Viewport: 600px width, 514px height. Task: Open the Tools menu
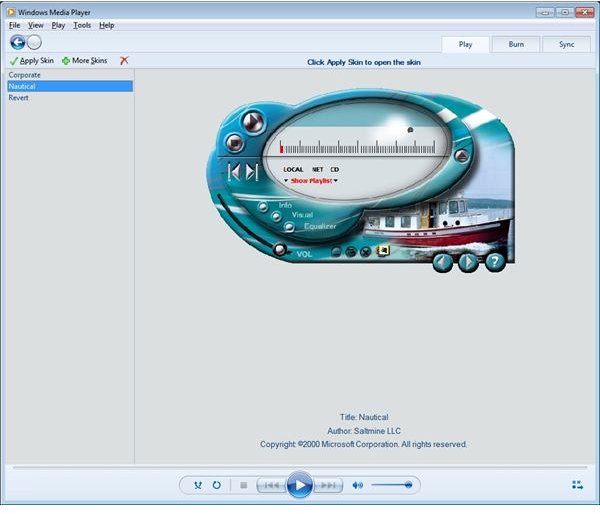click(x=82, y=25)
